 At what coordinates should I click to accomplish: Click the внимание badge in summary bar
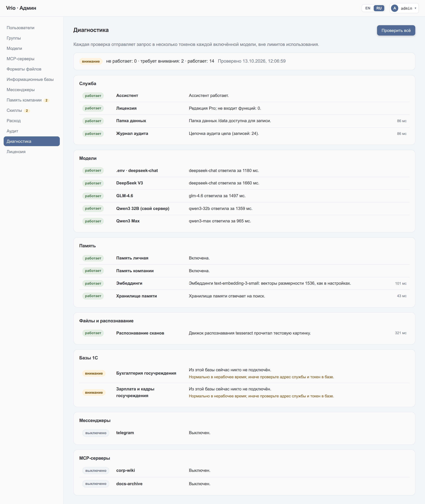click(91, 61)
